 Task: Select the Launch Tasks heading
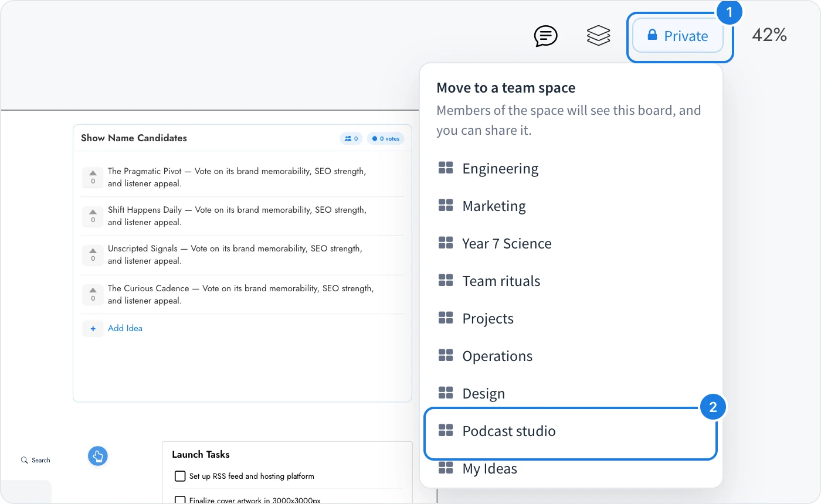(x=201, y=454)
